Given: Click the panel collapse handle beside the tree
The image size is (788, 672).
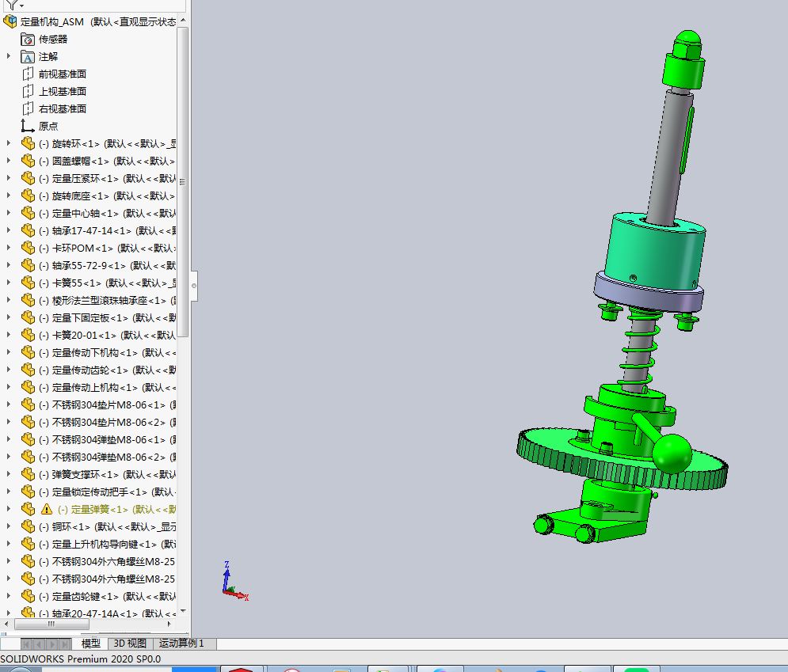Looking at the screenshot, I should point(194,286).
